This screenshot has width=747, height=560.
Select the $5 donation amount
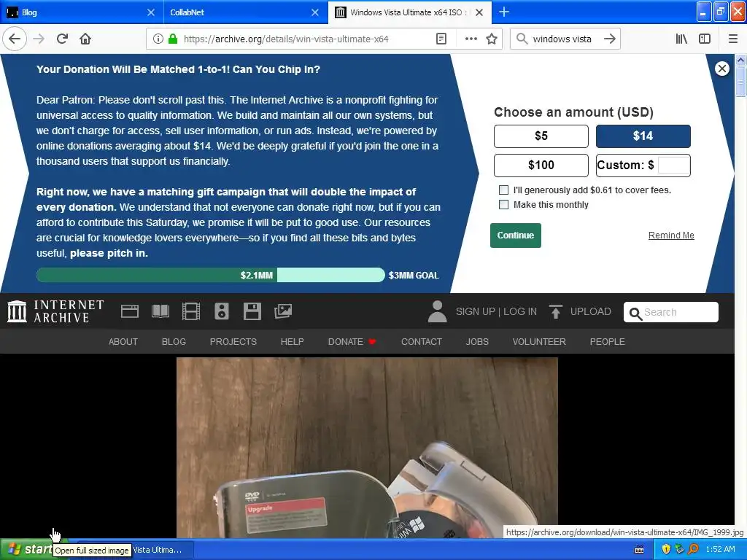[x=541, y=136]
